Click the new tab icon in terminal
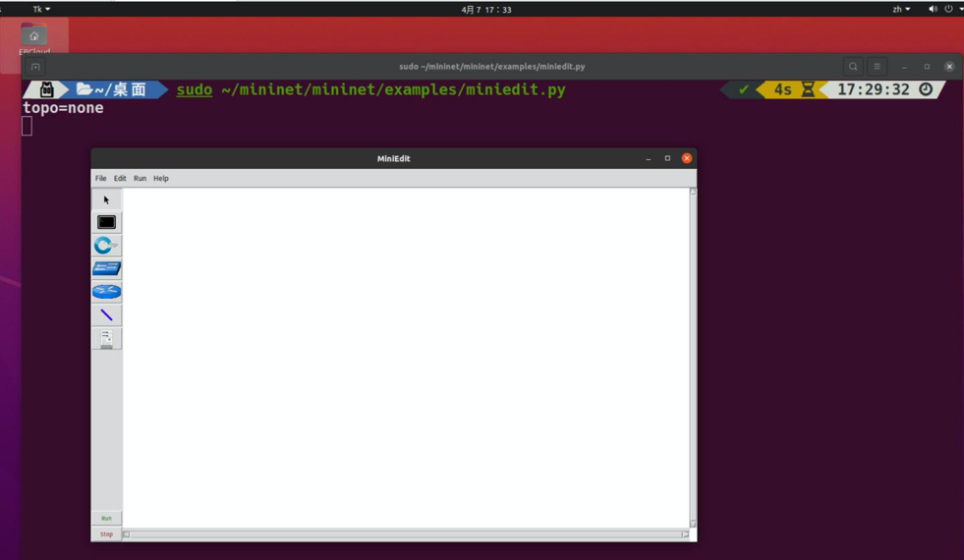Screen dimensions: 964x560 coord(35,67)
